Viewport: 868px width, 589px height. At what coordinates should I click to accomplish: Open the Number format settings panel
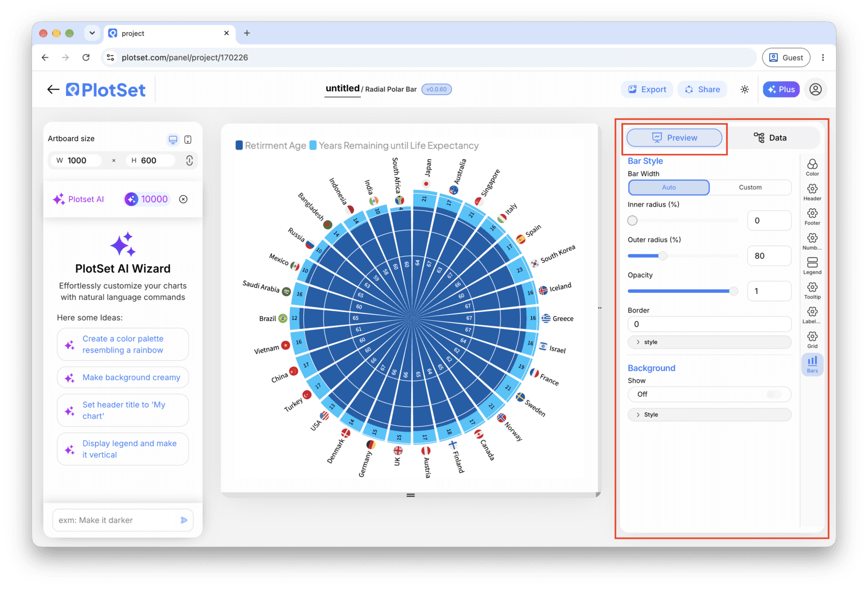(812, 241)
